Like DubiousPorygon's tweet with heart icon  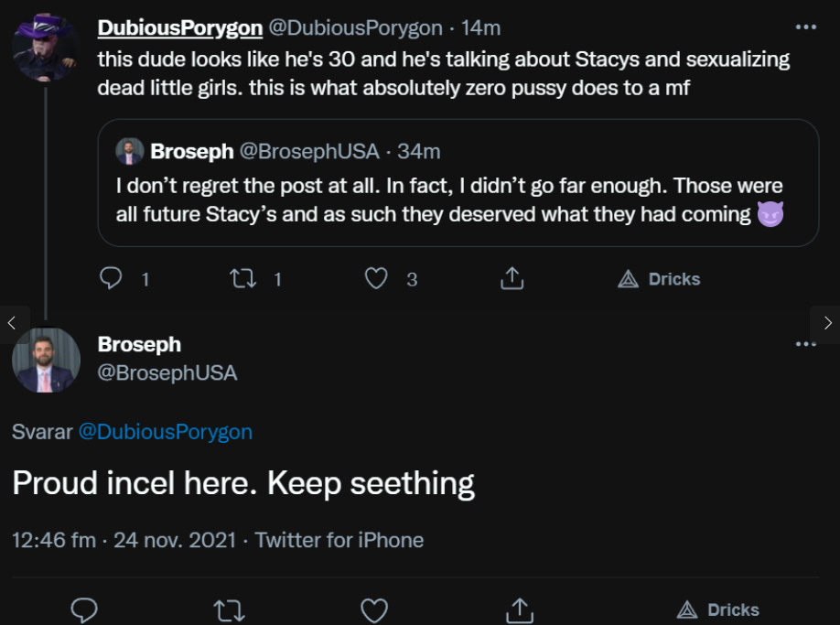(x=376, y=278)
